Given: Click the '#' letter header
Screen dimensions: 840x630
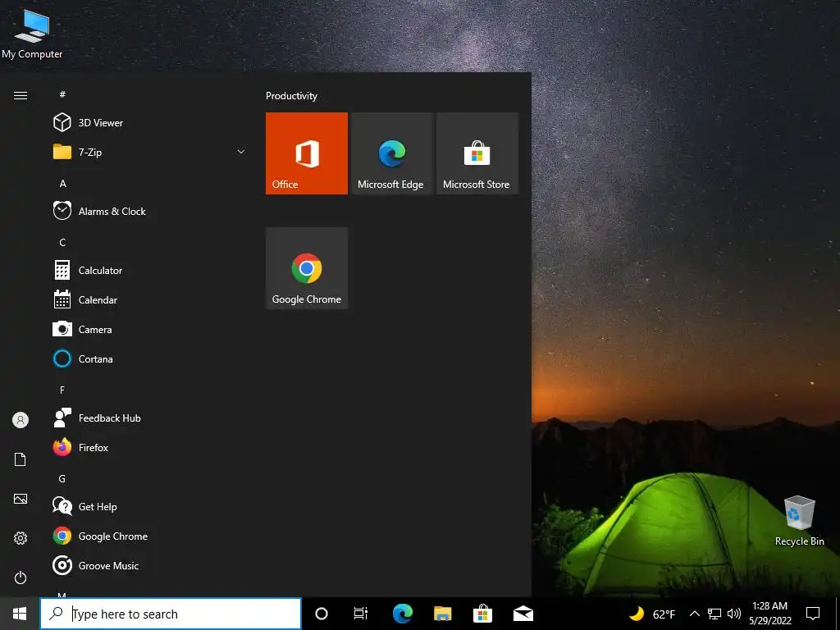Looking at the screenshot, I should tap(62, 94).
